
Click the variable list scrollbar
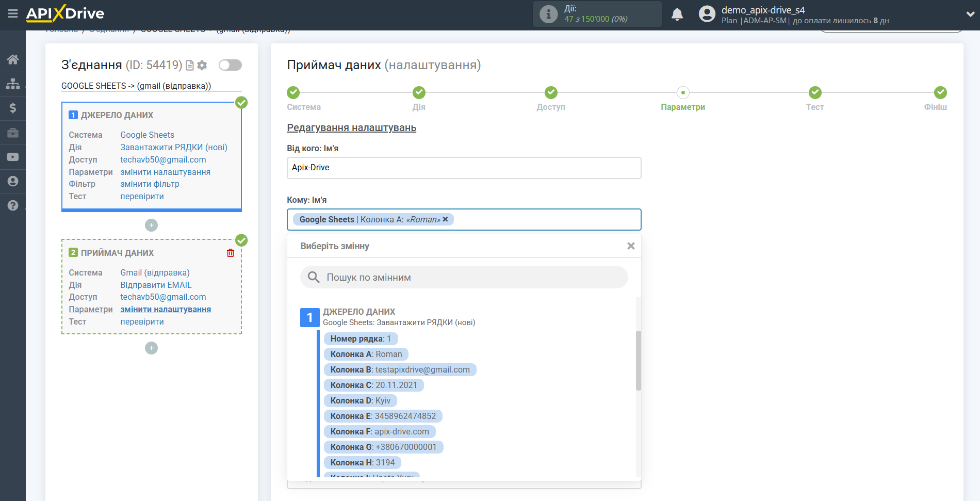click(x=639, y=360)
